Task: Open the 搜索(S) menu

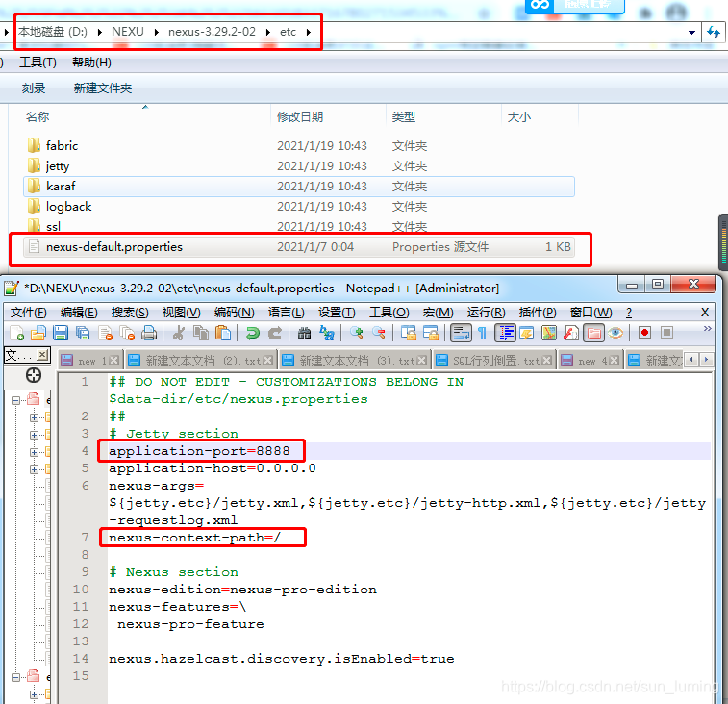Action: coord(130,313)
